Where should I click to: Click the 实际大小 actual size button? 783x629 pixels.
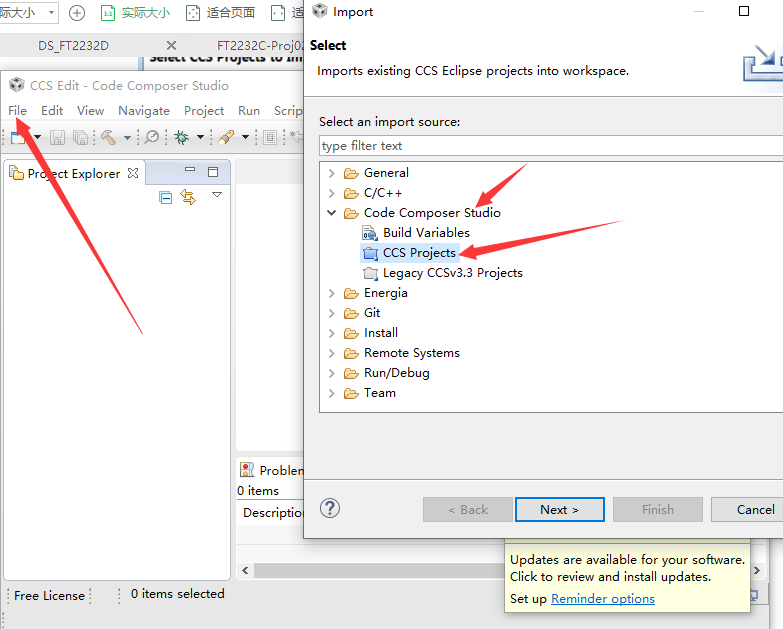[x=136, y=12]
